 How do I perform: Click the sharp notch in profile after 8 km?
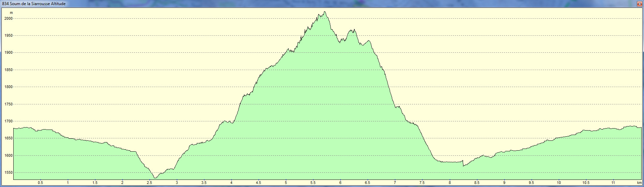[x=463, y=166]
